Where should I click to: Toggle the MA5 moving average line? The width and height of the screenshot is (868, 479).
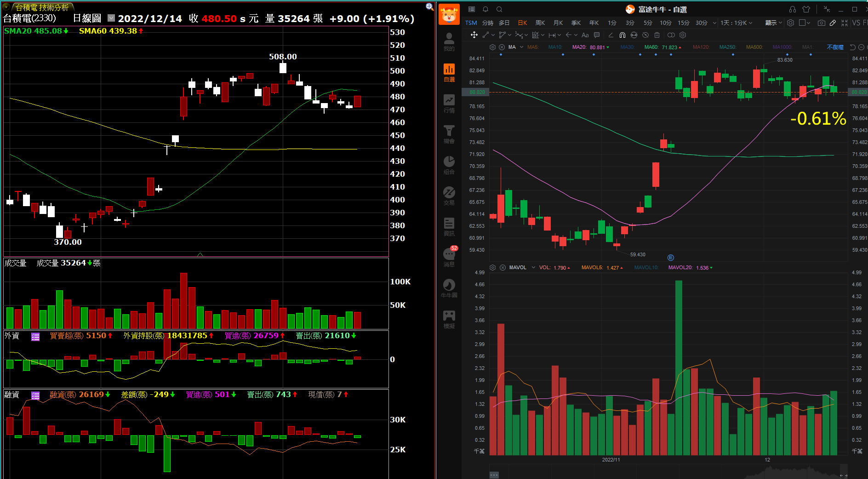coord(532,47)
